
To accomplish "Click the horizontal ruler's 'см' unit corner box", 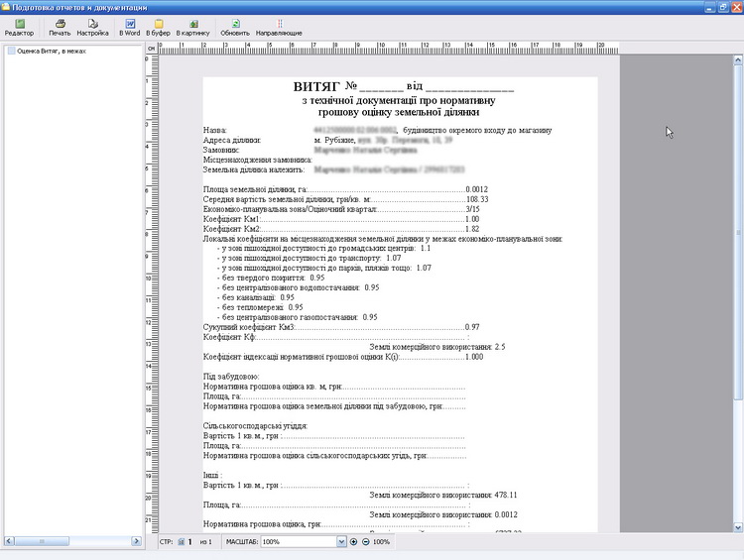I will pos(151,48).
